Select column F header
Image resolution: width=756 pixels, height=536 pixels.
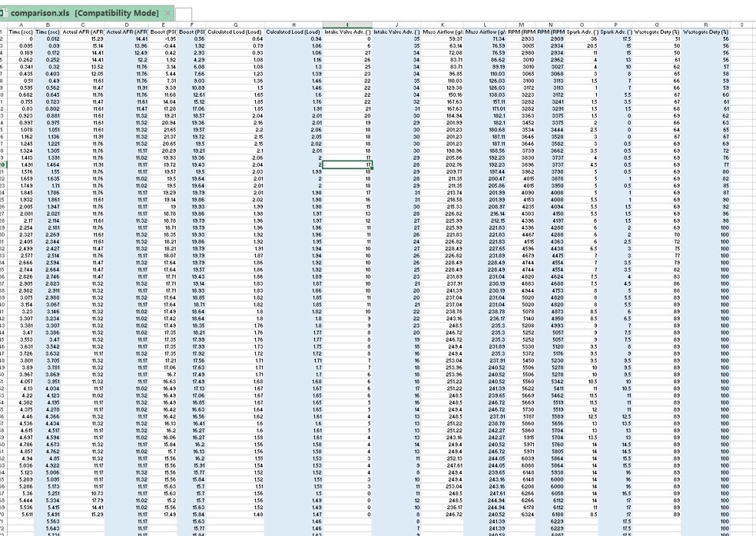192,24
